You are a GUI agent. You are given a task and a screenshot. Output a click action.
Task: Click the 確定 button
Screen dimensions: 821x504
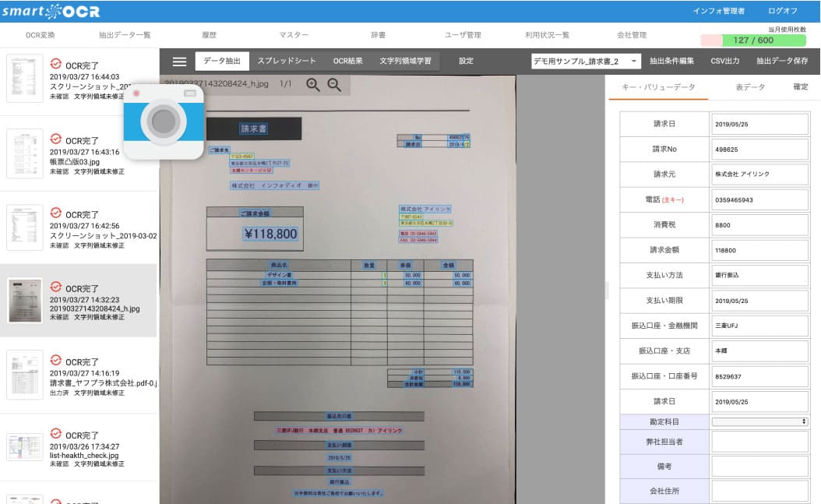801,87
